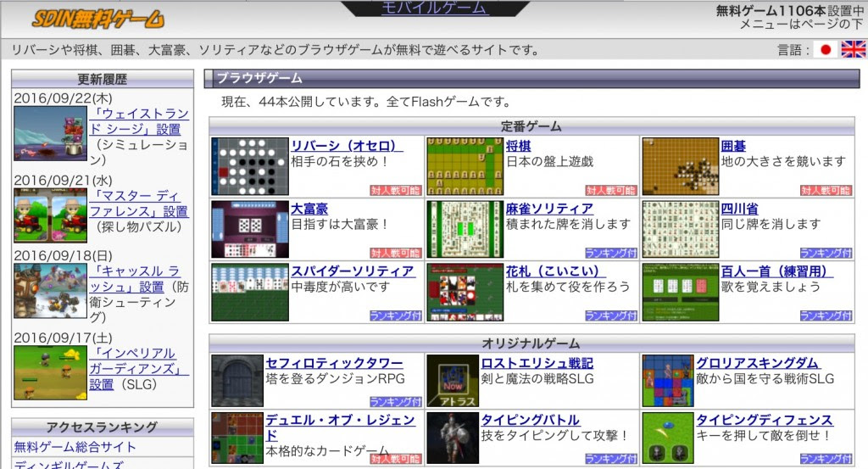Open the 麻雀ソリティア thumbnail image
The width and height of the screenshot is (868, 469).
point(465,229)
